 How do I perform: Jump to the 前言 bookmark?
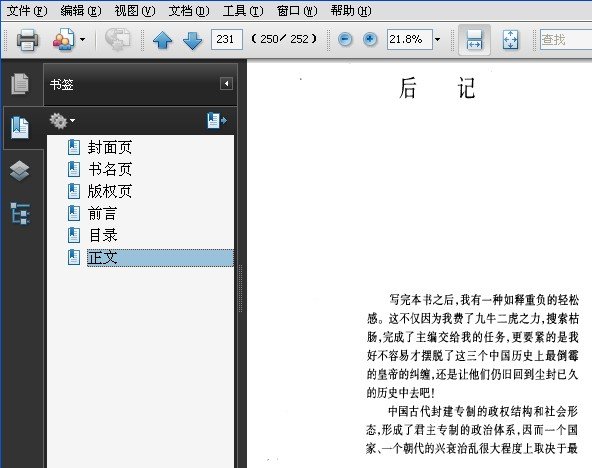point(102,214)
